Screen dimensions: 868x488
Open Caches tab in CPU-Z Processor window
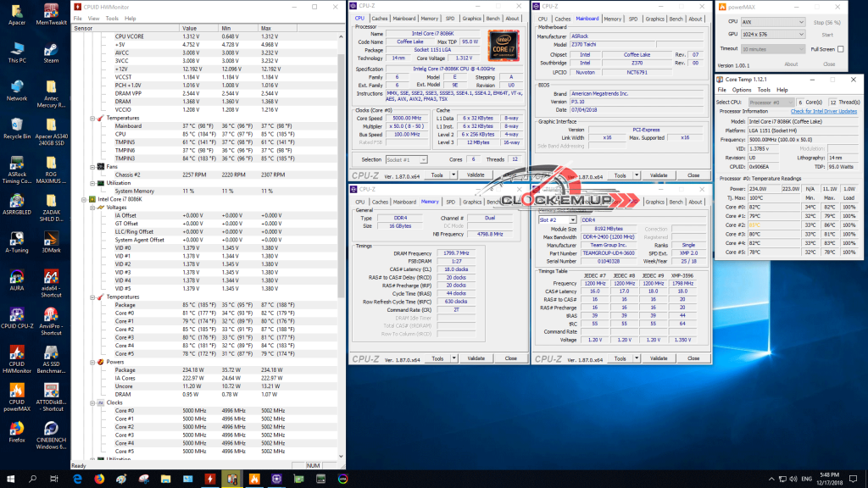coord(380,19)
